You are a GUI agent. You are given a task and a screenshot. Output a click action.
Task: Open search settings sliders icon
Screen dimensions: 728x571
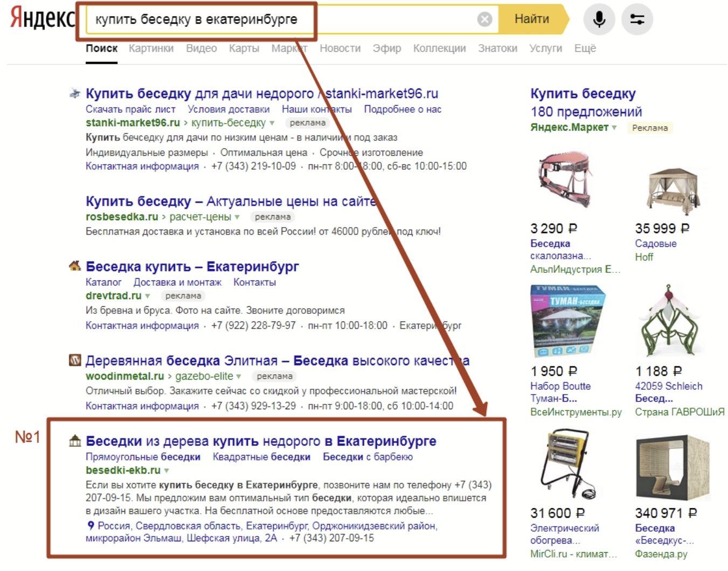click(637, 19)
